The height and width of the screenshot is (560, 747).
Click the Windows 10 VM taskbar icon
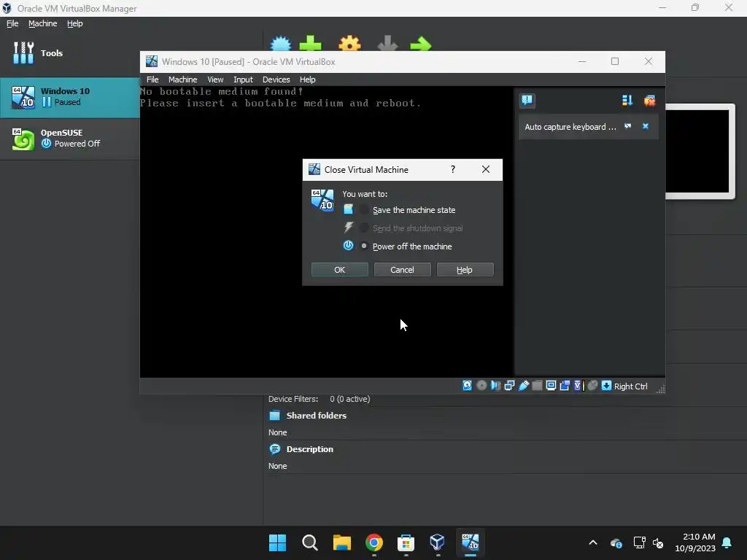click(471, 542)
